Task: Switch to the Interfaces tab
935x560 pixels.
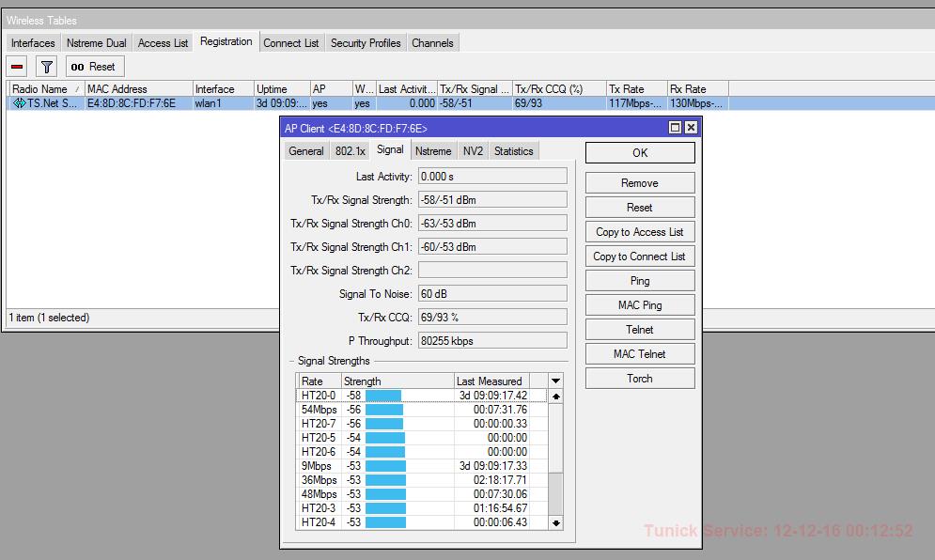Action: point(33,43)
